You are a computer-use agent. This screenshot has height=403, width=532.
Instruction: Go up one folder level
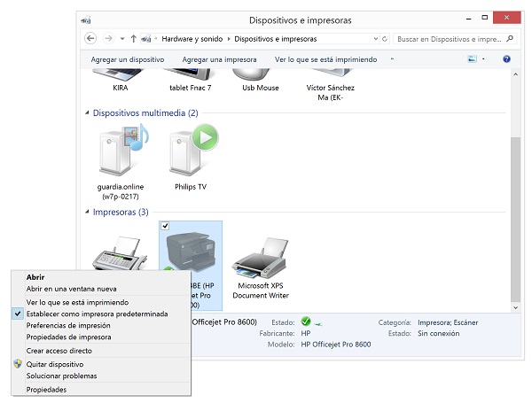[133, 39]
